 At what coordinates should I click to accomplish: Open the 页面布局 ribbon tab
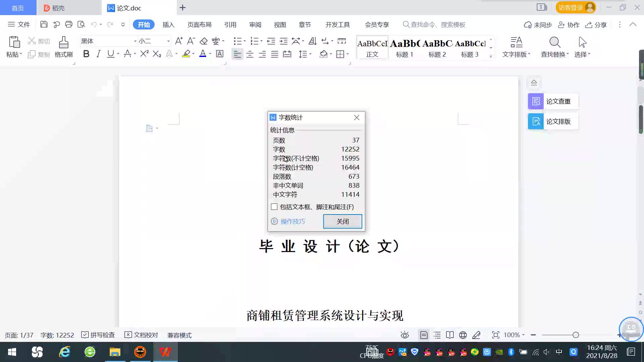pos(199,25)
